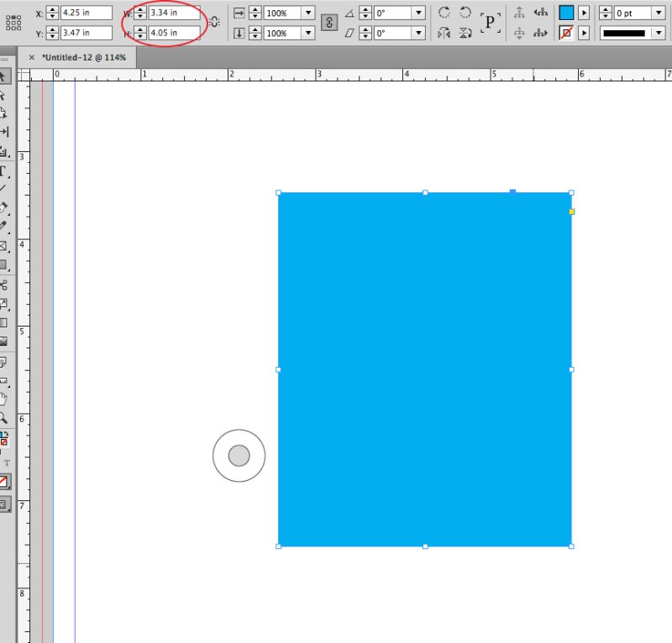
Task: Open the rotation angle dropdown
Action: pyautogui.click(x=418, y=13)
